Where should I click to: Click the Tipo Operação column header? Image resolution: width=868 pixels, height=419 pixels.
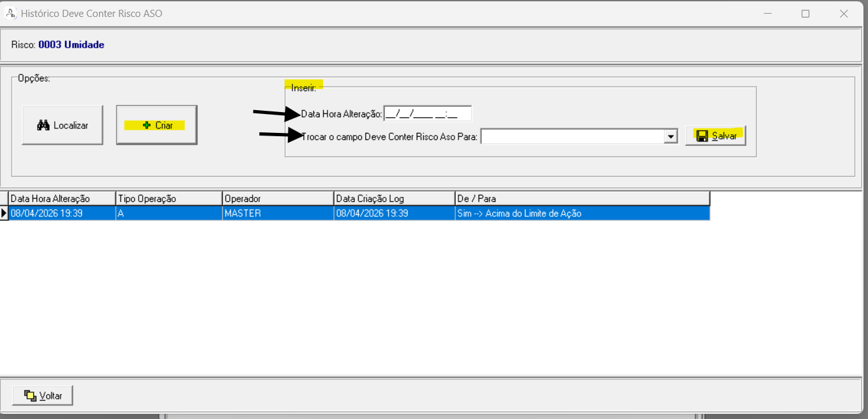(169, 198)
